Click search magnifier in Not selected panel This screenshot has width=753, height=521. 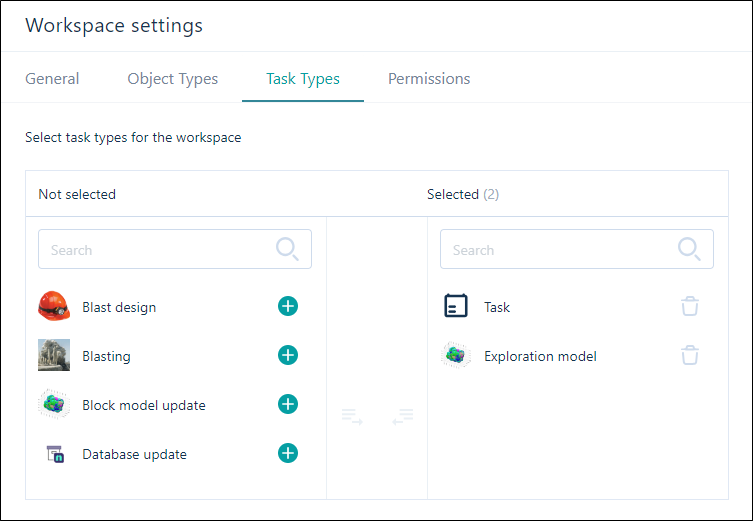(287, 249)
